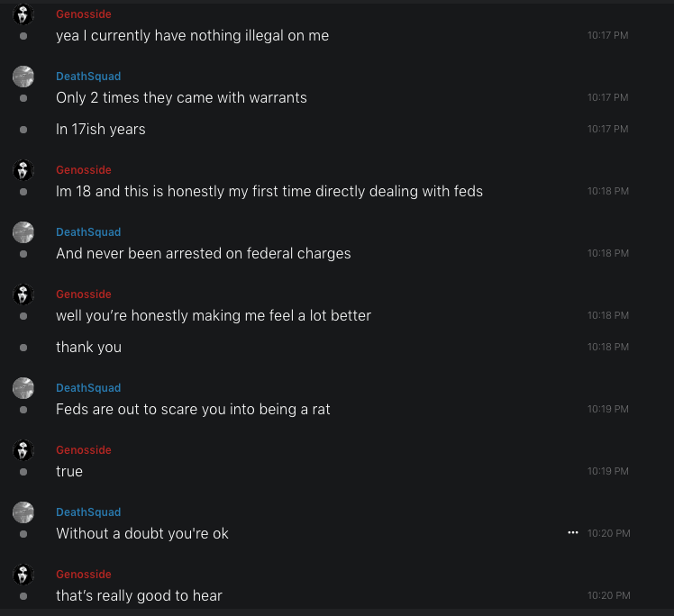
Task: Click the 10:19 PM timestamp beside "true"
Action: point(607,471)
